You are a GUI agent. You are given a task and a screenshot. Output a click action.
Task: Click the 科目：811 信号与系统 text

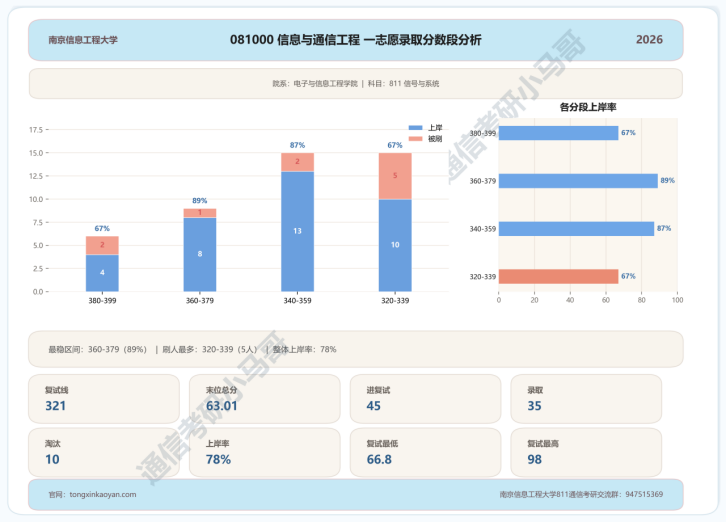[403, 83]
